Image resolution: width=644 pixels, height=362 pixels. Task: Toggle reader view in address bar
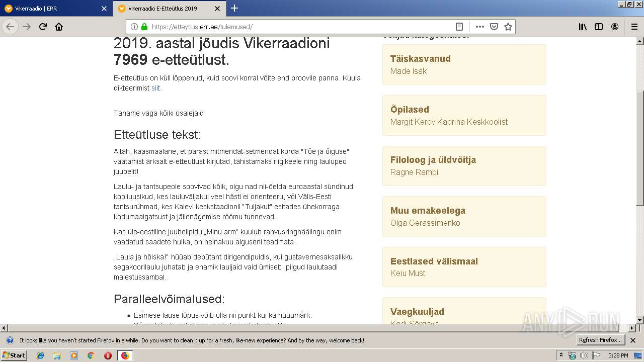tap(459, 27)
